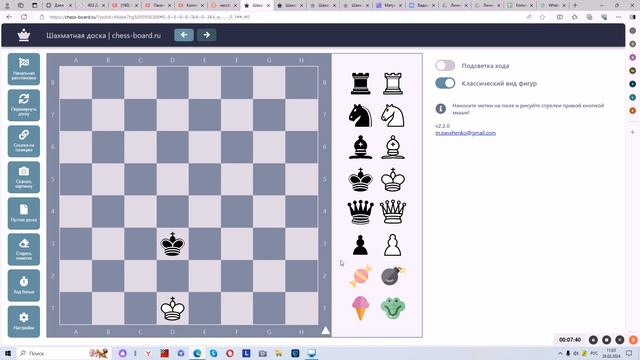640x360 pixels.
Task: Choose the black bishop piece
Action: point(360,147)
